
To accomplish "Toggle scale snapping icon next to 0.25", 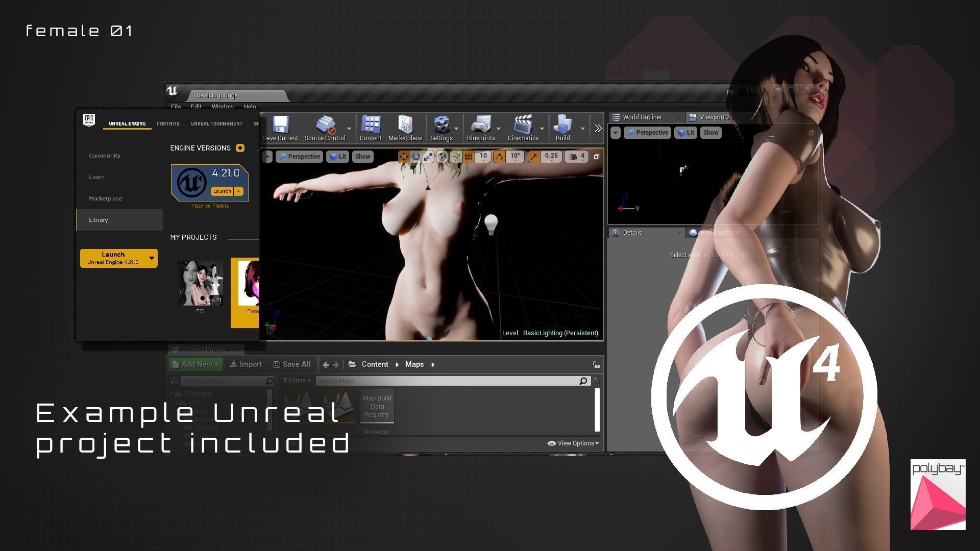I will coord(534,157).
